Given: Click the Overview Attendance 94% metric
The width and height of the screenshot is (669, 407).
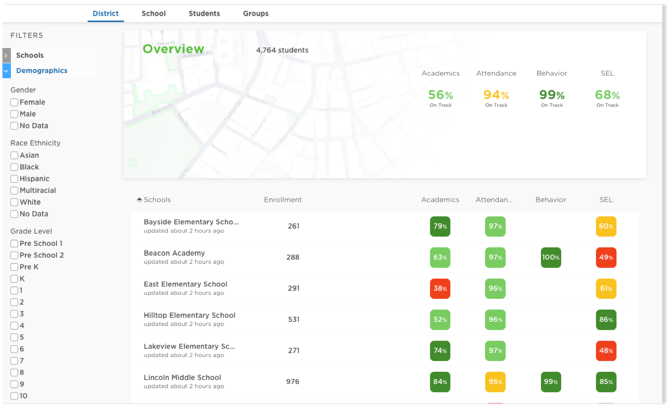Looking at the screenshot, I should 496,96.
